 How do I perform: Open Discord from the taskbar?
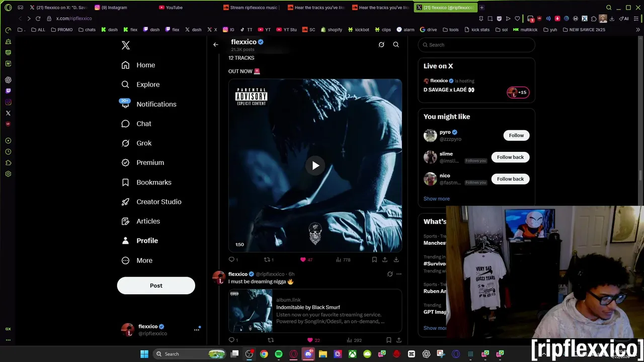click(308, 354)
